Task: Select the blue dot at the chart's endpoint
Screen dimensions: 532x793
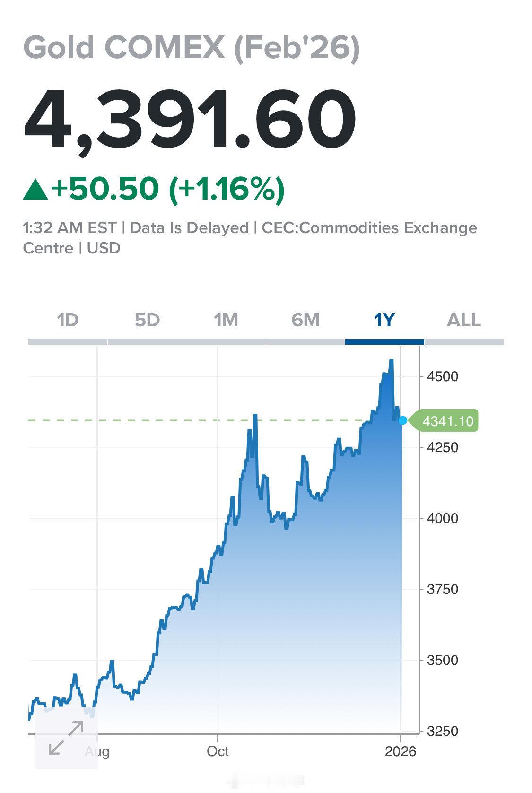Action: point(402,420)
